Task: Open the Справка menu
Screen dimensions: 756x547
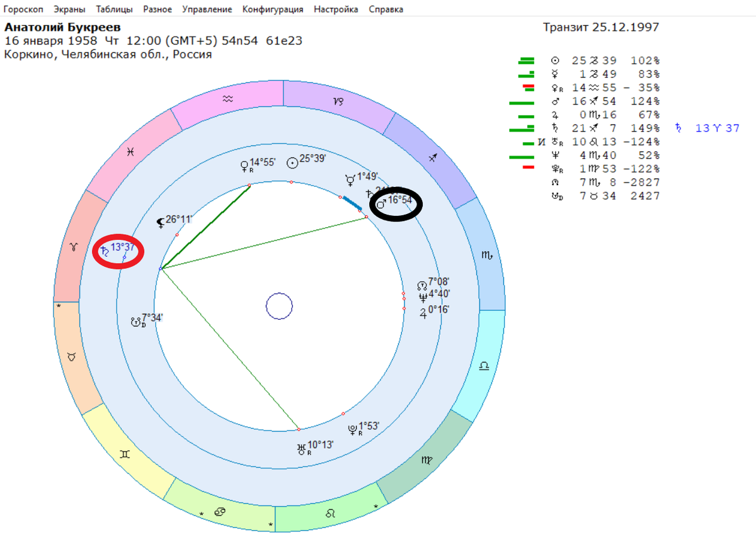Action: coord(386,9)
